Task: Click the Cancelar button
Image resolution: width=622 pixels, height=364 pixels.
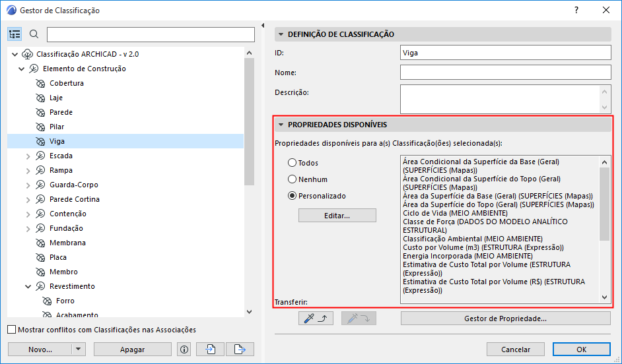Action: (x=516, y=349)
